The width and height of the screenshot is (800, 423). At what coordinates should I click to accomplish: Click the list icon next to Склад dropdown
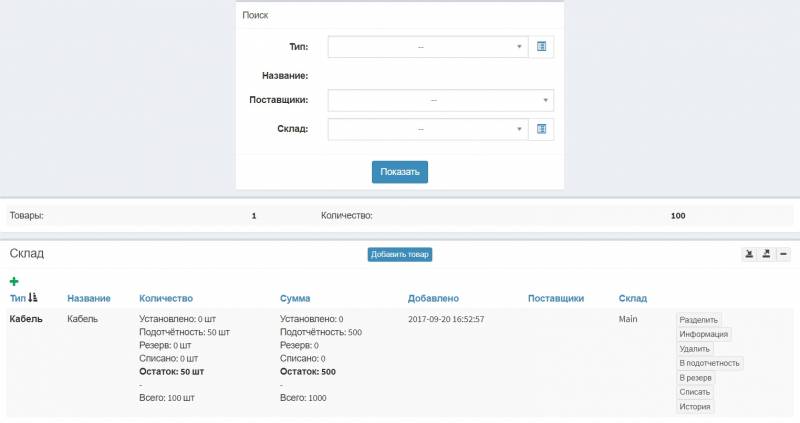[x=541, y=129]
